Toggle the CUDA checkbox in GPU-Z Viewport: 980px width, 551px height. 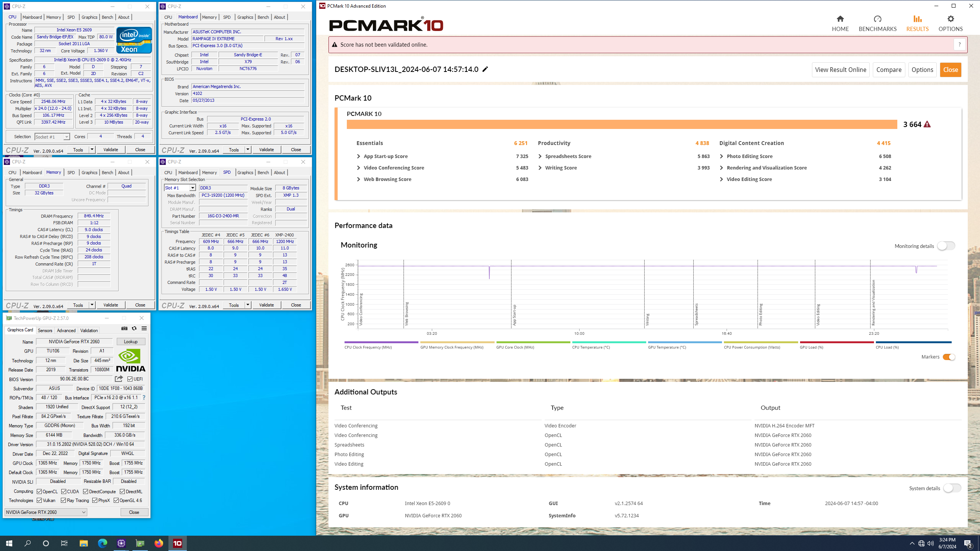point(64,491)
